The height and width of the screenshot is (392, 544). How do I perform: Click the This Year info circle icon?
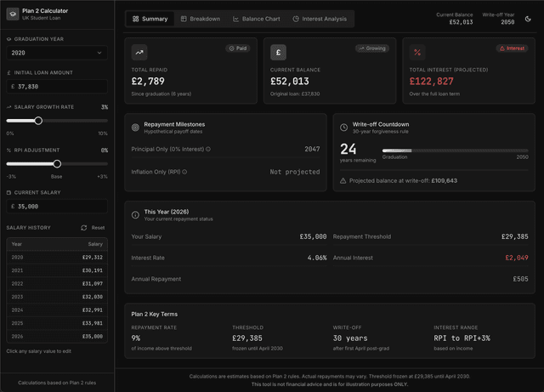click(x=136, y=215)
